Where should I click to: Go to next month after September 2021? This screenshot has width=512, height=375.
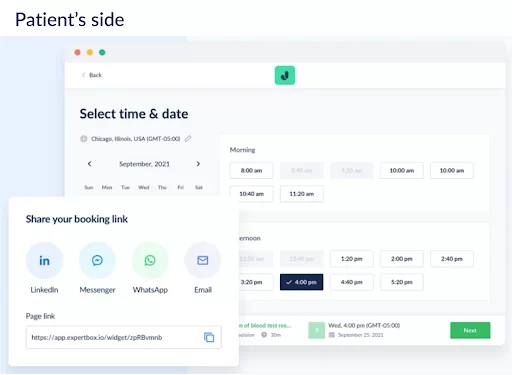click(x=198, y=164)
